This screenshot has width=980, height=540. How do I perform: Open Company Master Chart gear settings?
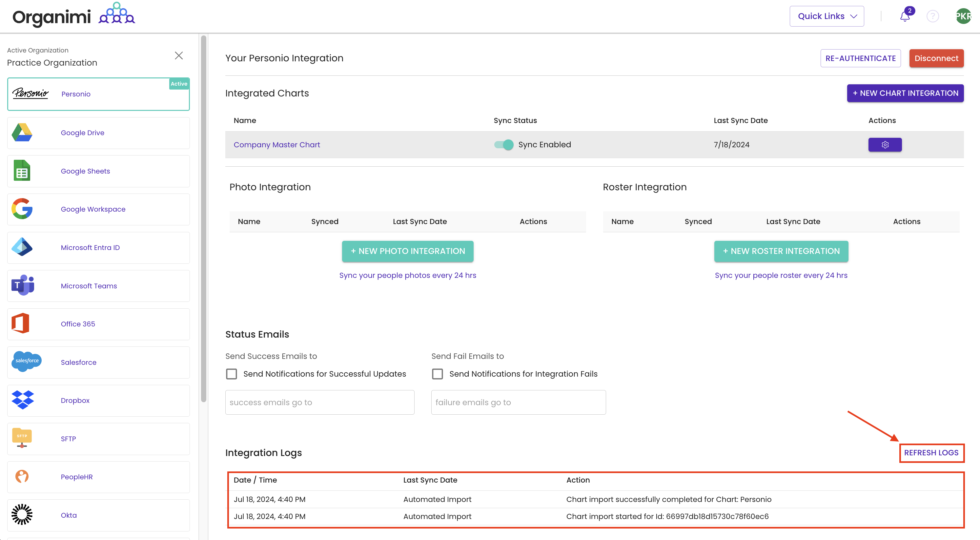[x=885, y=145]
